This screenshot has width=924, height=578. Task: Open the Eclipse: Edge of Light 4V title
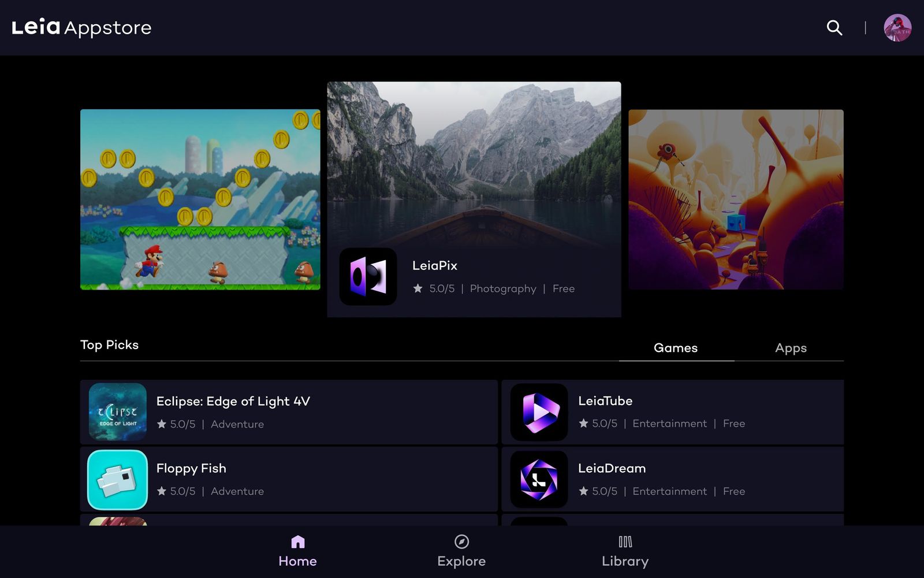(233, 401)
